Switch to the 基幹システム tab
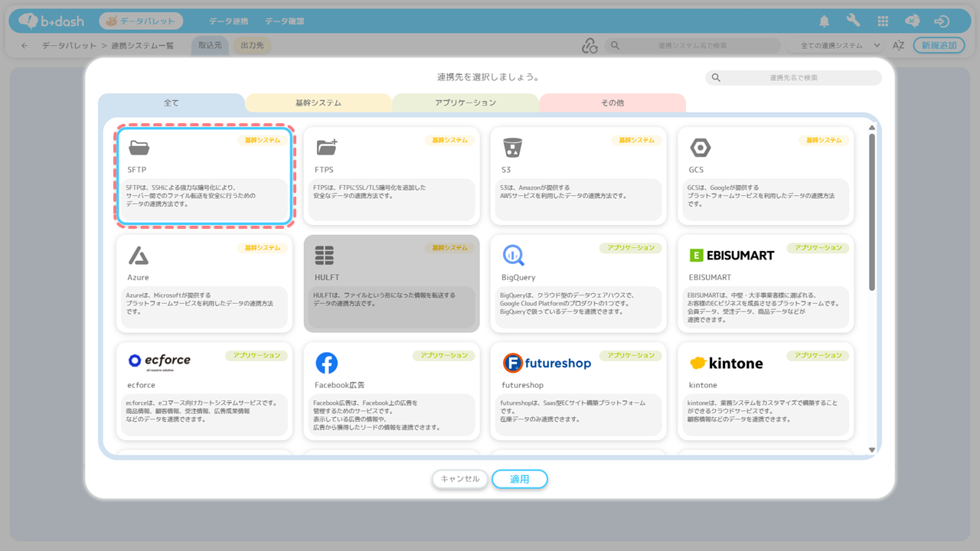Screen dimensions: 980x551 click(318, 103)
